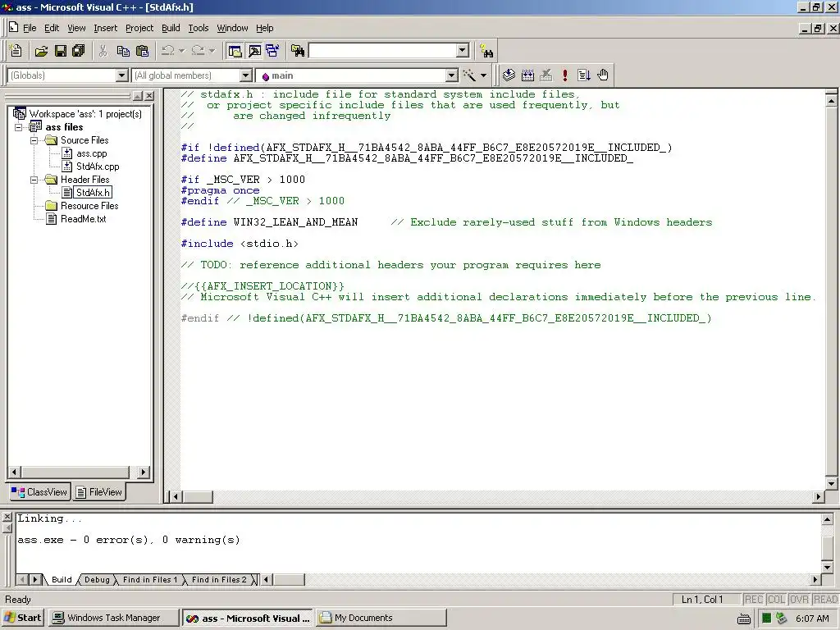Image resolution: width=840 pixels, height=630 pixels.
Task: Click the Search binoculars icon
Action: pos(486,51)
